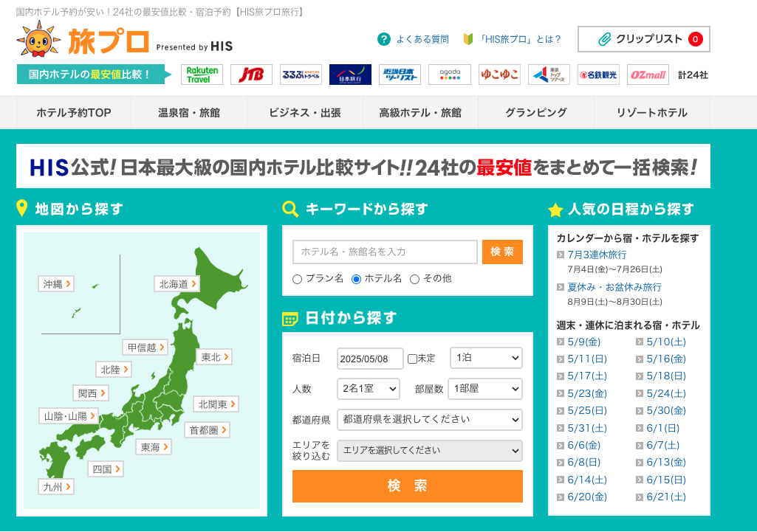The width and height of the screenshot is (757, 532).
Task: Click the question mark help icon
Action: point(384,39)
